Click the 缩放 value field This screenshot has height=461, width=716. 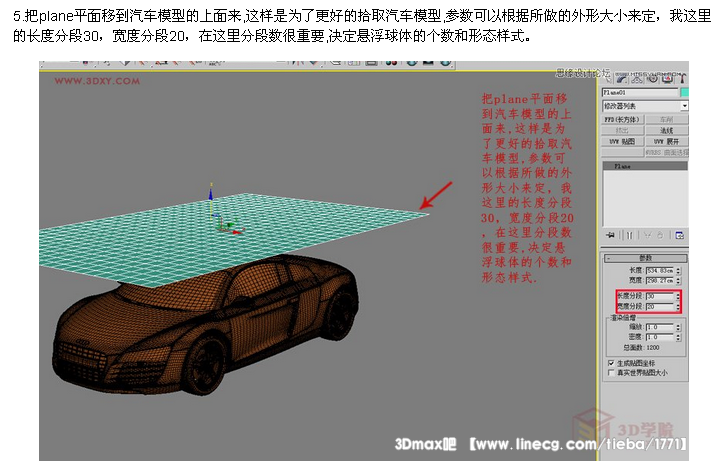pos(660,327)
